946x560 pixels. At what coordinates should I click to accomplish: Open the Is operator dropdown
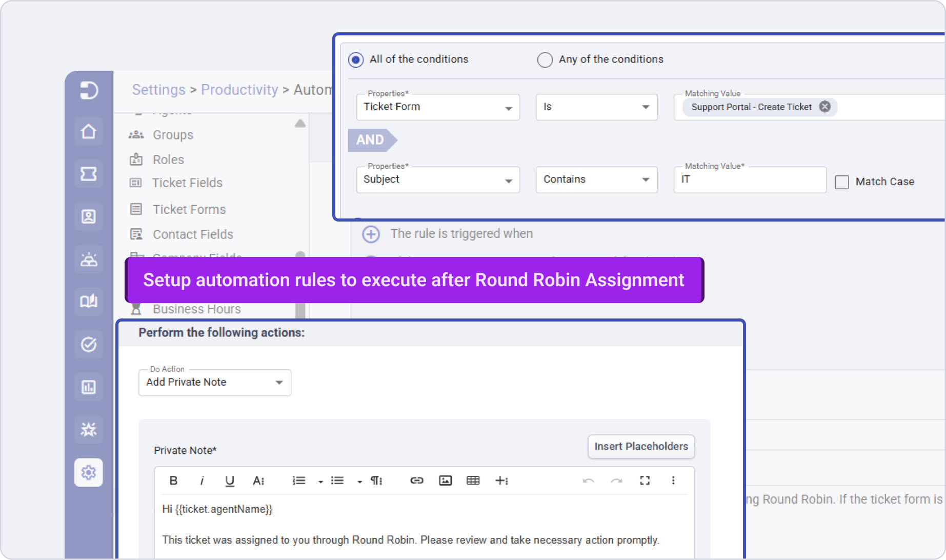pos(597,107)
